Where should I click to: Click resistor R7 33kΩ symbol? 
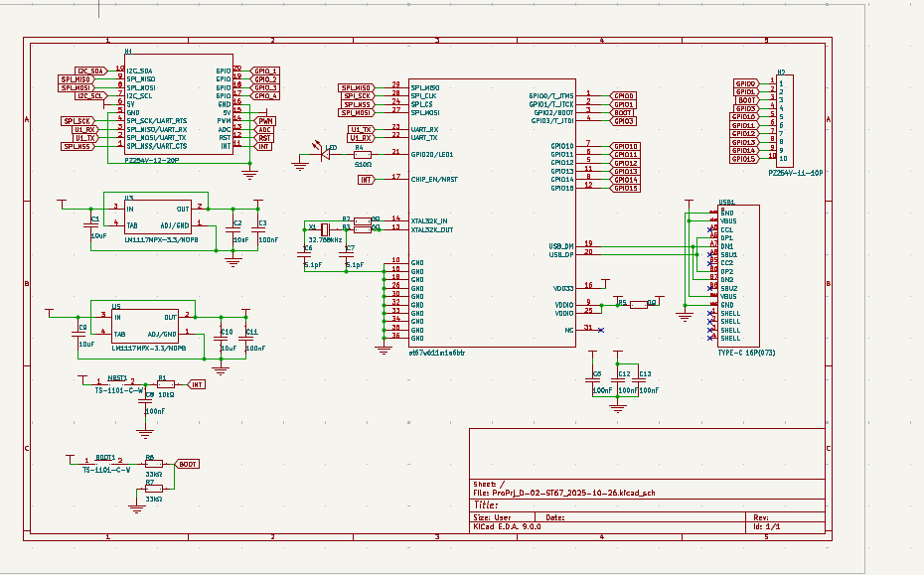(153, 488)
